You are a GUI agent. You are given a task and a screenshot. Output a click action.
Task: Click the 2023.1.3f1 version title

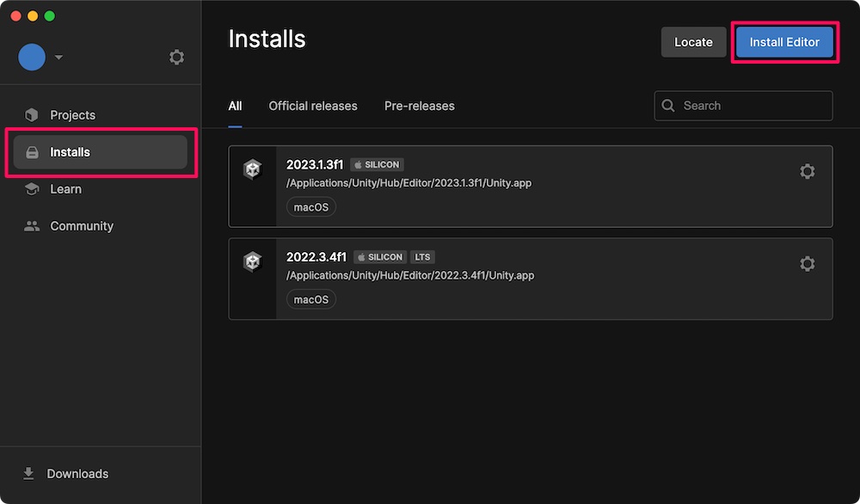pos(315,164)
